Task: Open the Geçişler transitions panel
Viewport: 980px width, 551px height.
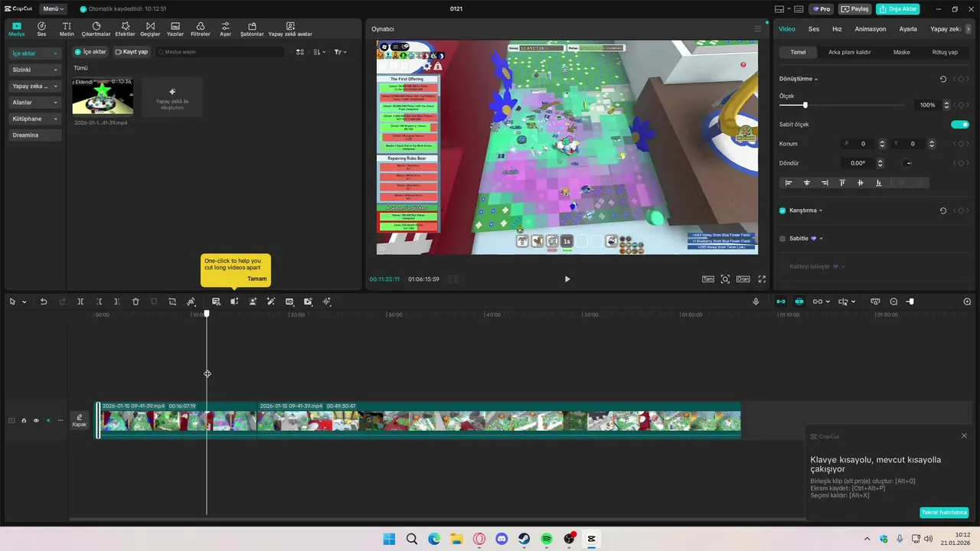Action: (150, 29)
